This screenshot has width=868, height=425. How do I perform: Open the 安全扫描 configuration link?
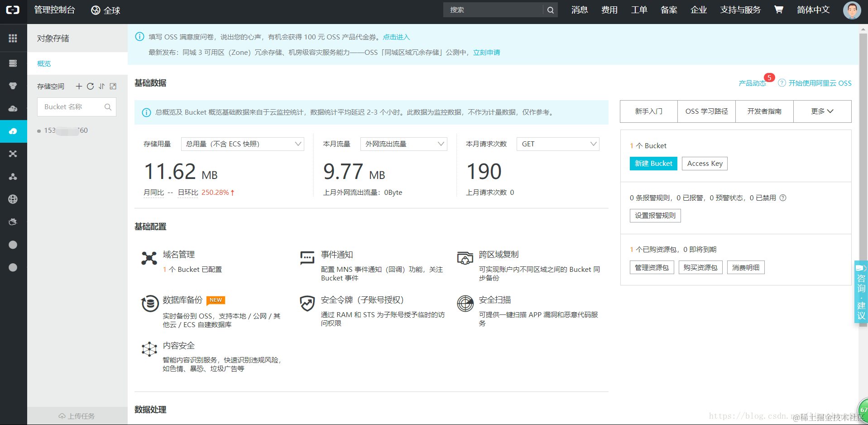point(495,300)
